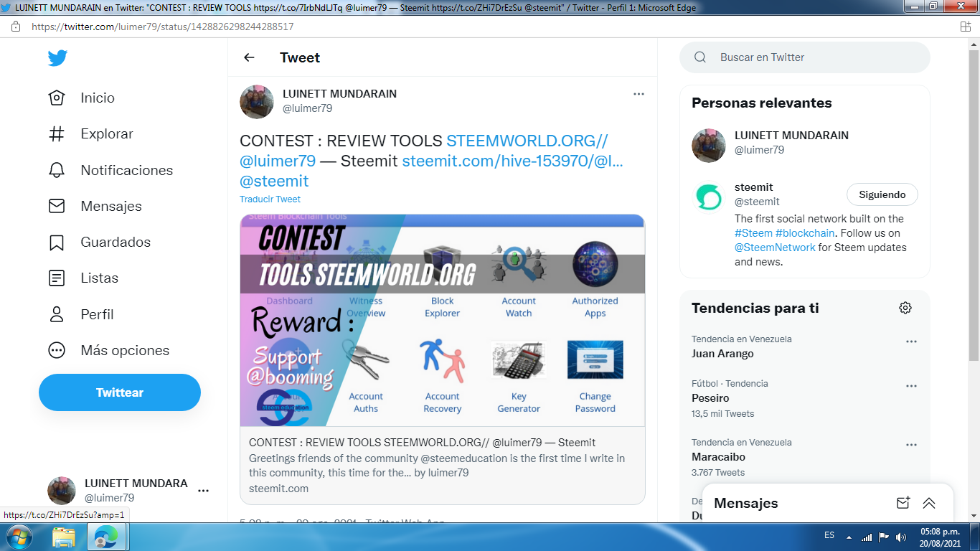This screenshot has width=980, height=551.
Task: Open the Maracaibo trend
Action: tap(718, 457)
